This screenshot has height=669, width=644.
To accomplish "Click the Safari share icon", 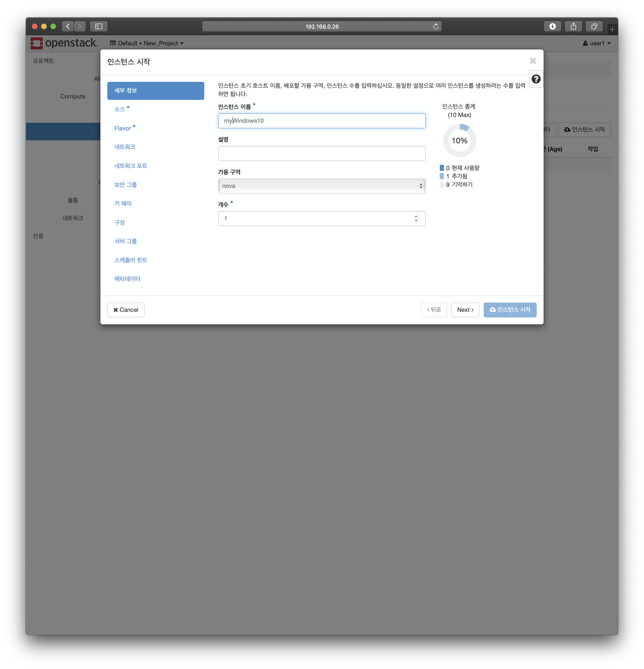I will click(573, 26).
